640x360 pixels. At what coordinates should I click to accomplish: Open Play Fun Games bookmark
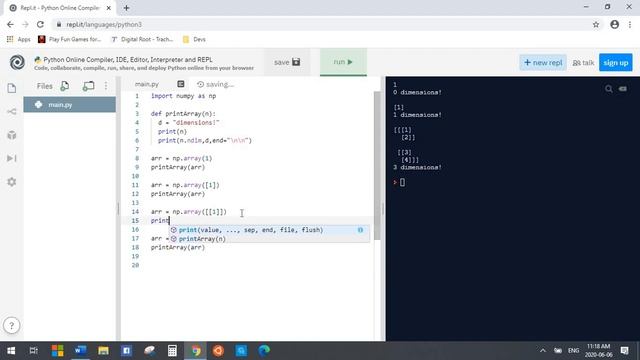tap(69, 39)
